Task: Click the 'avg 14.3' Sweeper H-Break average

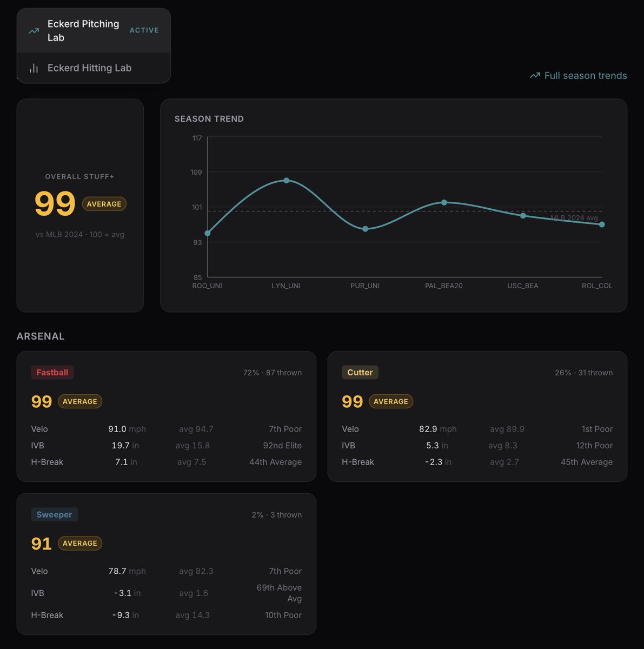Action: 192,615
